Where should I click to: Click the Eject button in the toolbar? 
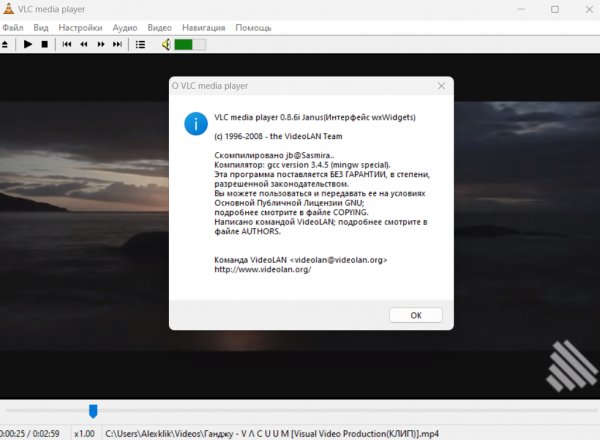coord(5,45)
